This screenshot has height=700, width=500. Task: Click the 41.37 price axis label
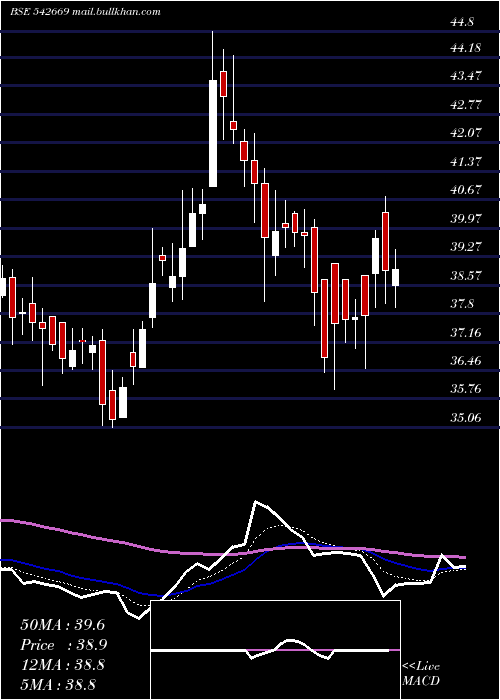tap(466, 161)
